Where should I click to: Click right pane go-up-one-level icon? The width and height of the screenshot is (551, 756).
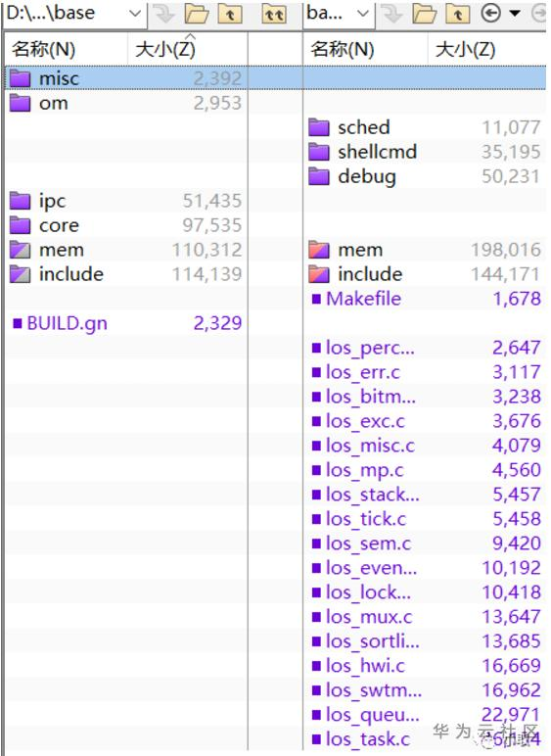[458, 14]
